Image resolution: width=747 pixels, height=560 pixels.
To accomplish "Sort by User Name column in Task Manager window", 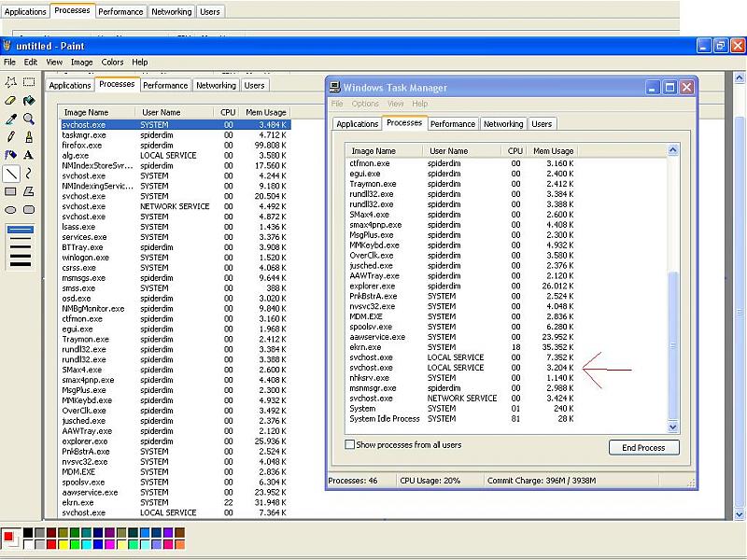I will [x=462, y=151].
